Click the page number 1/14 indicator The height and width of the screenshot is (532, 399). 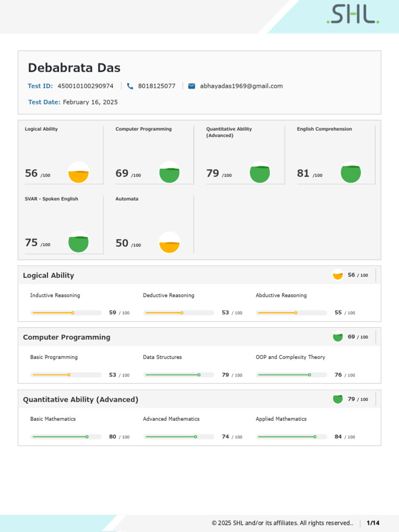tap(373, 523)
